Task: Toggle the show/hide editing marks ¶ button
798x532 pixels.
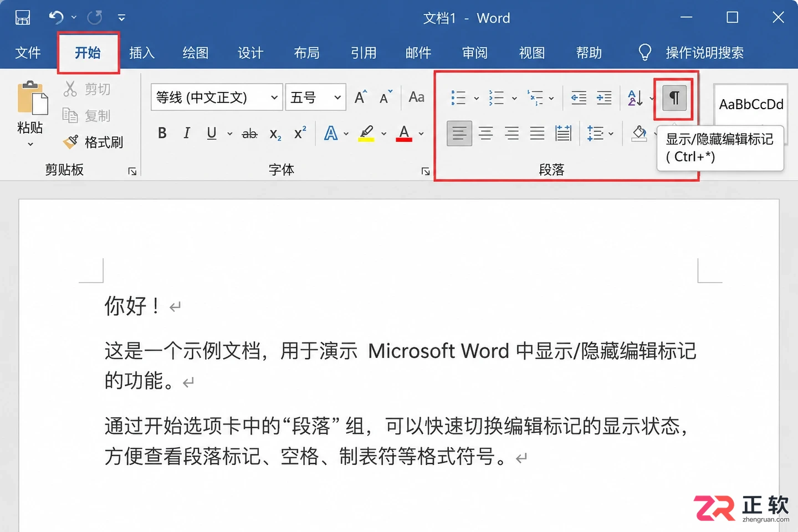Action: 674,98
